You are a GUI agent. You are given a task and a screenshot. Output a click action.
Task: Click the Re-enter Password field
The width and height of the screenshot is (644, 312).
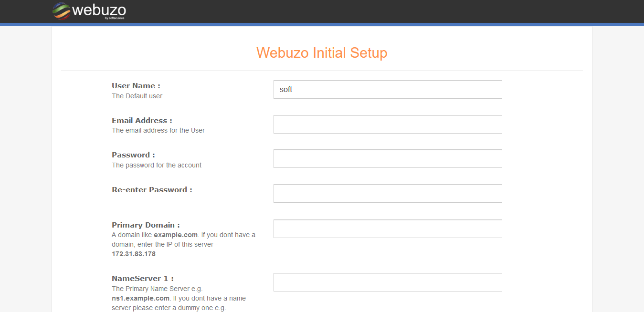coord(388,194)
